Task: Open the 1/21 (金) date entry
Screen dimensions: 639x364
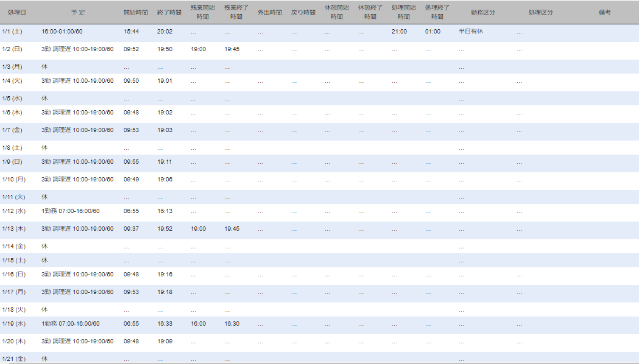Action: (12, 359)
